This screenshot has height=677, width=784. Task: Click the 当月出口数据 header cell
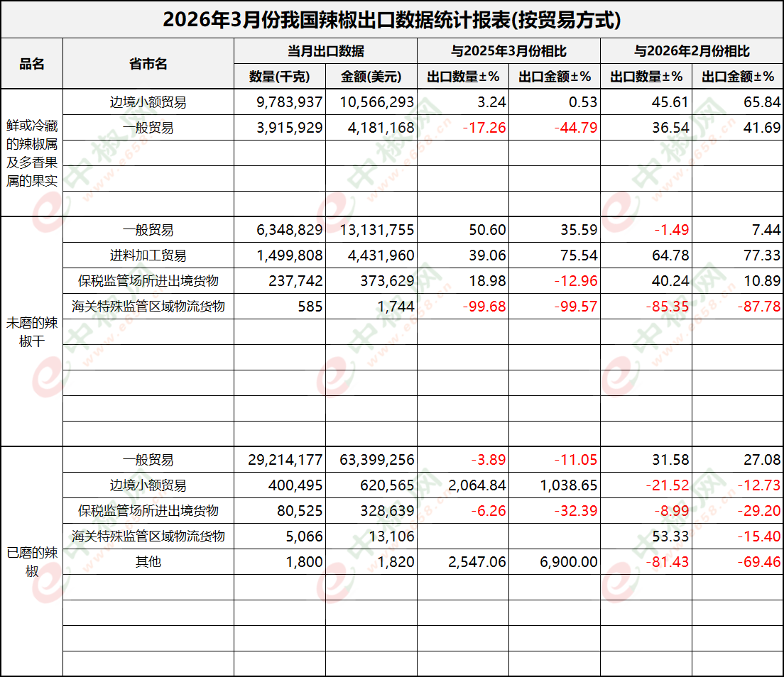pyautogui.click(x=325, y=51)
